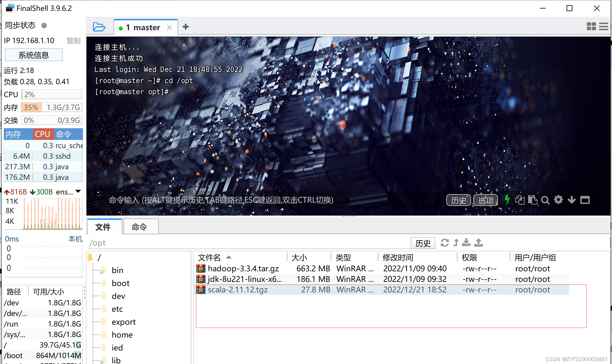Screen dimensions: 612x364
Task: Sort process list by CPU column
Action: click(x=43, y=134)
